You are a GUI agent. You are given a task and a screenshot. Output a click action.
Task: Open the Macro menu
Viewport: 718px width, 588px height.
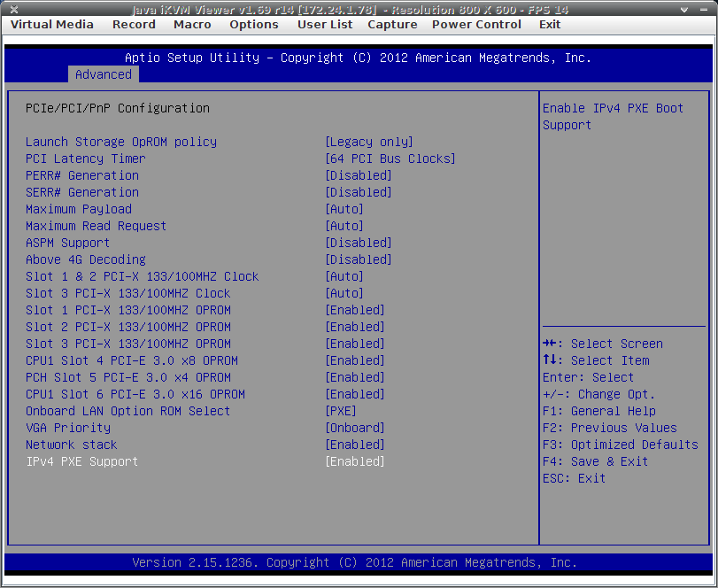point(192,24)
